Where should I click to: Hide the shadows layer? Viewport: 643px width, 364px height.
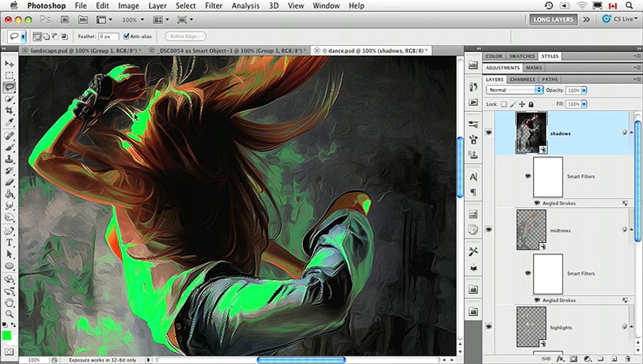[489, 132]
